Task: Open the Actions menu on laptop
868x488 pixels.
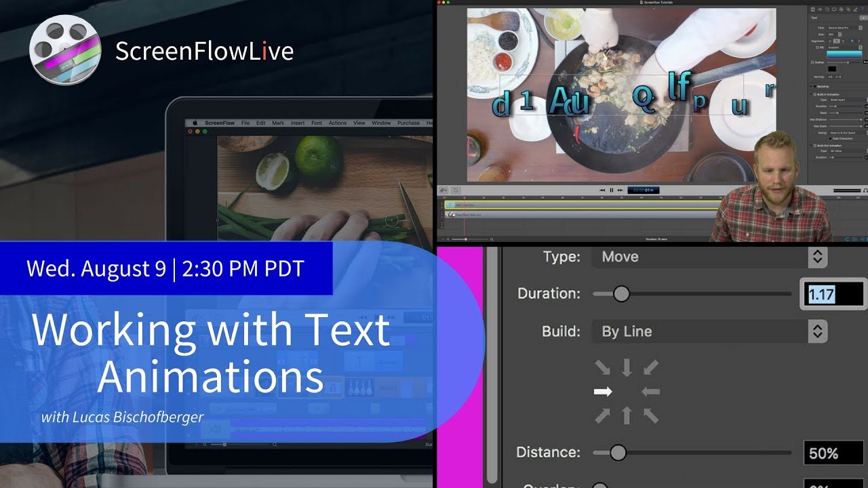Action: (338, 123)
